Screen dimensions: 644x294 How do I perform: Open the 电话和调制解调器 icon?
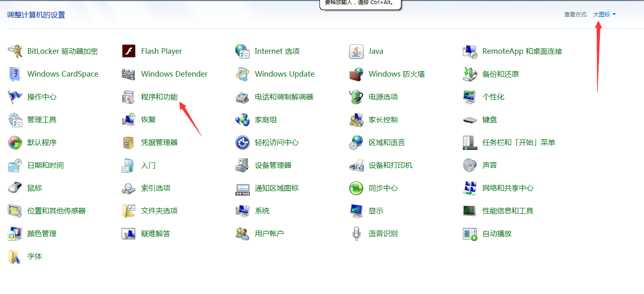243,97
